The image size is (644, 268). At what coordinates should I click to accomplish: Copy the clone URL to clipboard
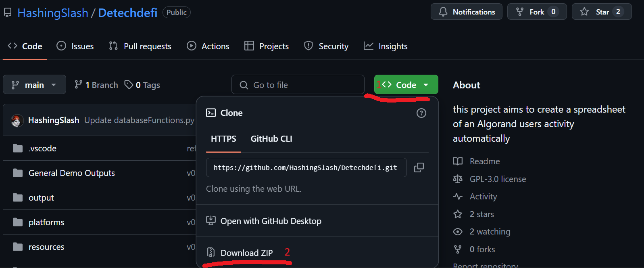(x=419, y=167)
